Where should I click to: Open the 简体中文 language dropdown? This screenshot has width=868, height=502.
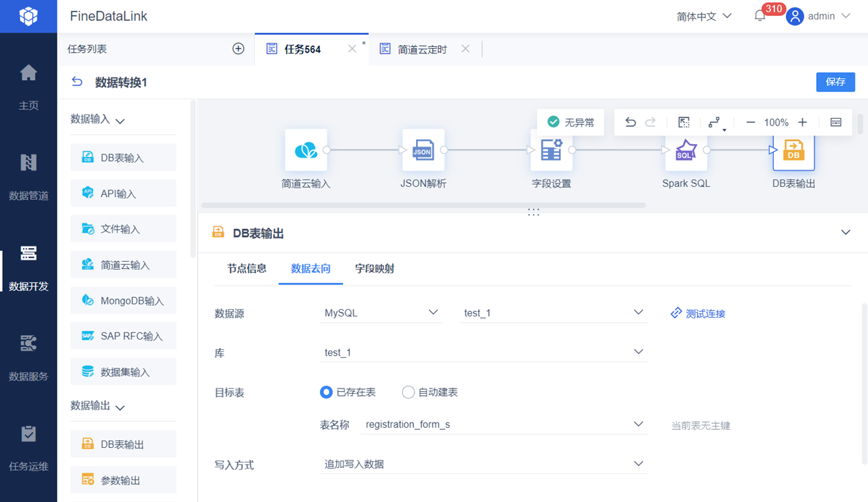coord(704,16)
